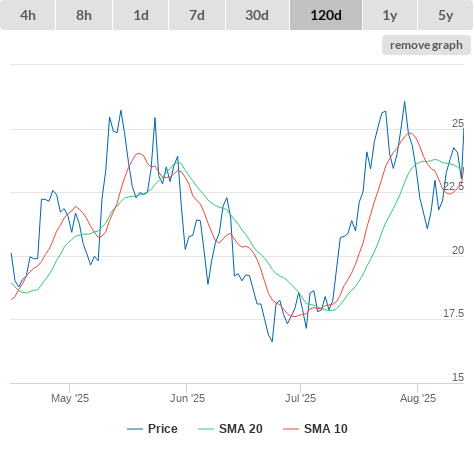The image size is (474, 455).
Task: Click the blue Price legend line marker
Action: [135, 429]
